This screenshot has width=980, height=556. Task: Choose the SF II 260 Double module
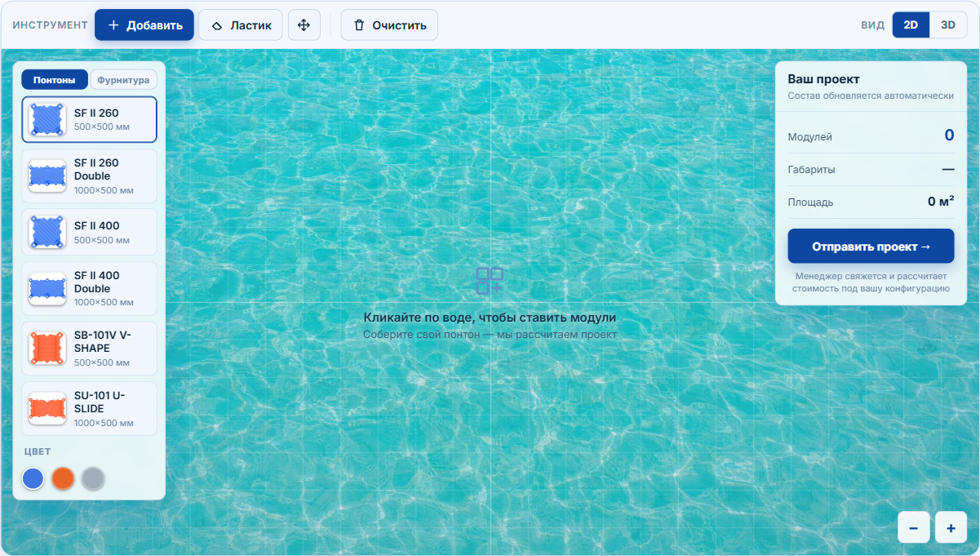pos(90,176)
